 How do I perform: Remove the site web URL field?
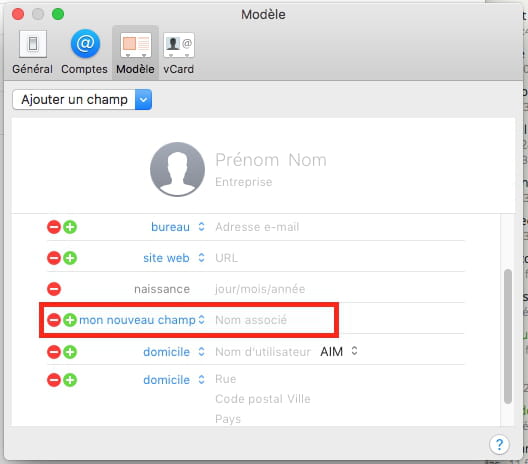pyautogui.click(x=54, y=258)
